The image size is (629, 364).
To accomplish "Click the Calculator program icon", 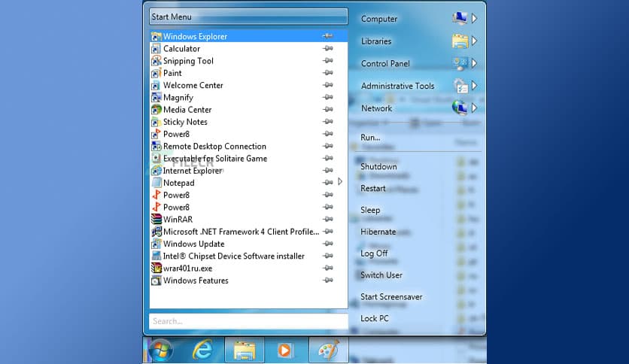I will click(x=156, y=49).
